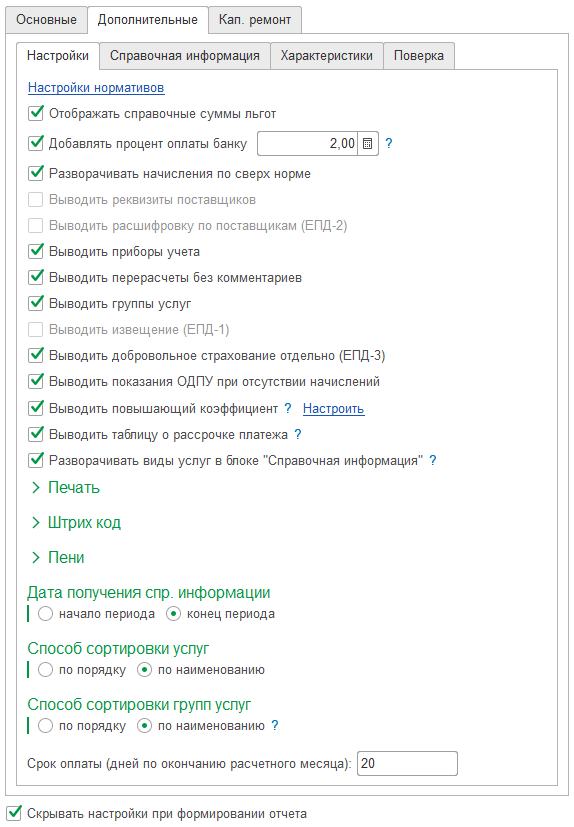
Task: Uncheck Отображать справочные суммы льгот
Action: click(35, 113)
